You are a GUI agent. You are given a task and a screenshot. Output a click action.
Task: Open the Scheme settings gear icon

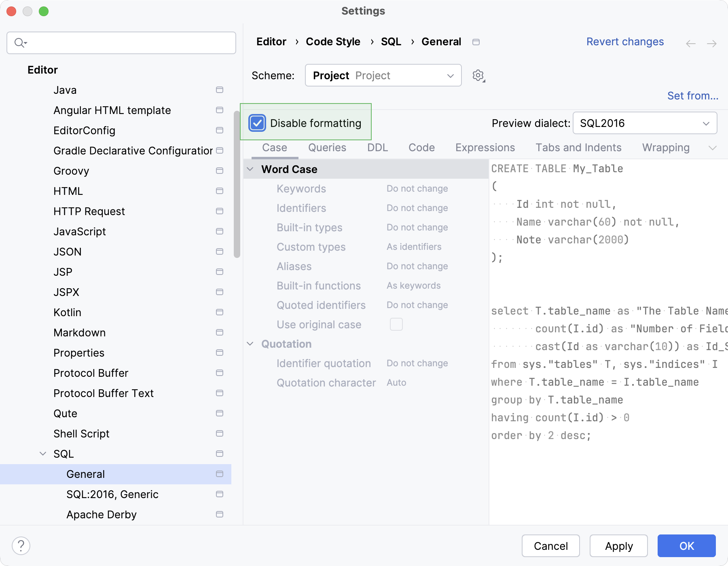(x=478, y=75)
